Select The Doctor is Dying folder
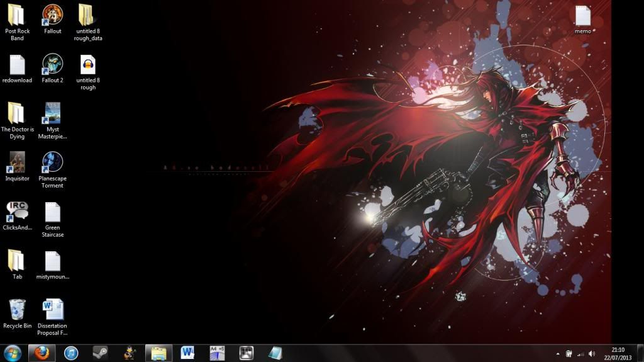Image resolution: width=644 pixels, height=362 pixels. [17, 120]
